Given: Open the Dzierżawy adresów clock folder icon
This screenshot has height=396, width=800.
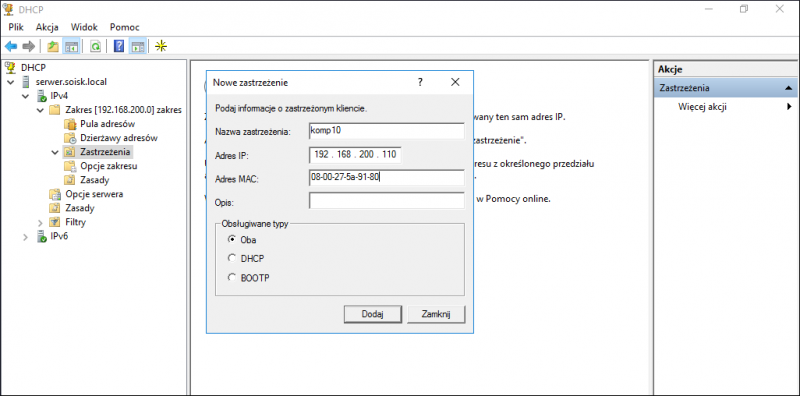Looking at the screenshot, I should click(x=70, y=138).
